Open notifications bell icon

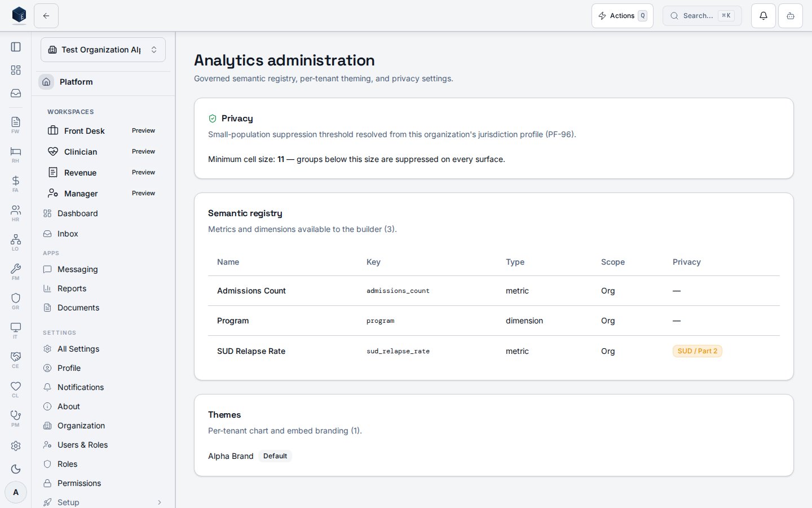pos(764,16)
